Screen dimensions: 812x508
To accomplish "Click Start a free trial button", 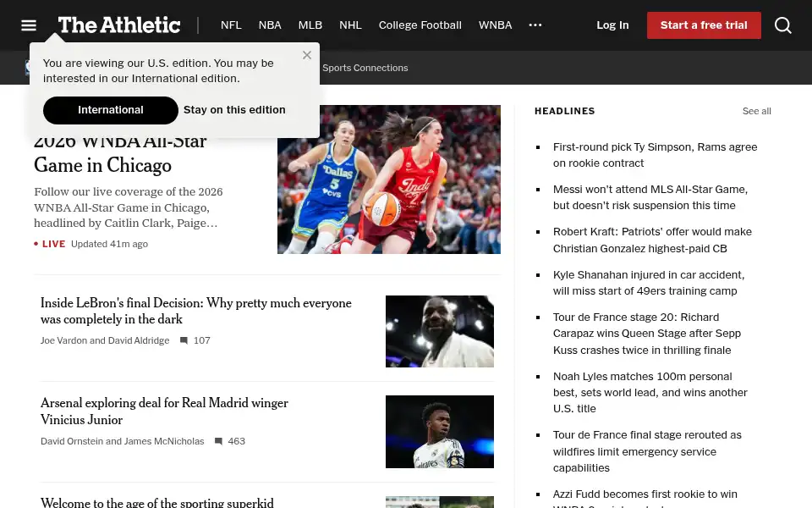I will click(704, 25).
